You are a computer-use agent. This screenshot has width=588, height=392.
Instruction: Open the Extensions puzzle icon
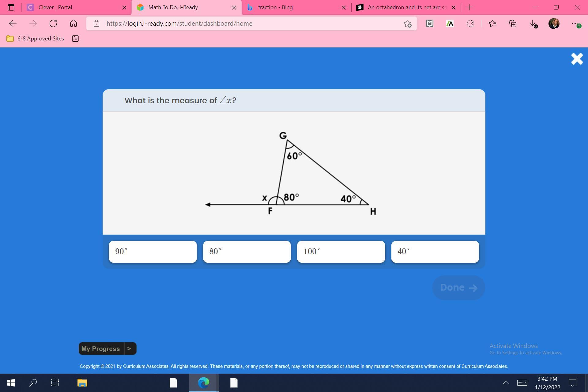470,24
